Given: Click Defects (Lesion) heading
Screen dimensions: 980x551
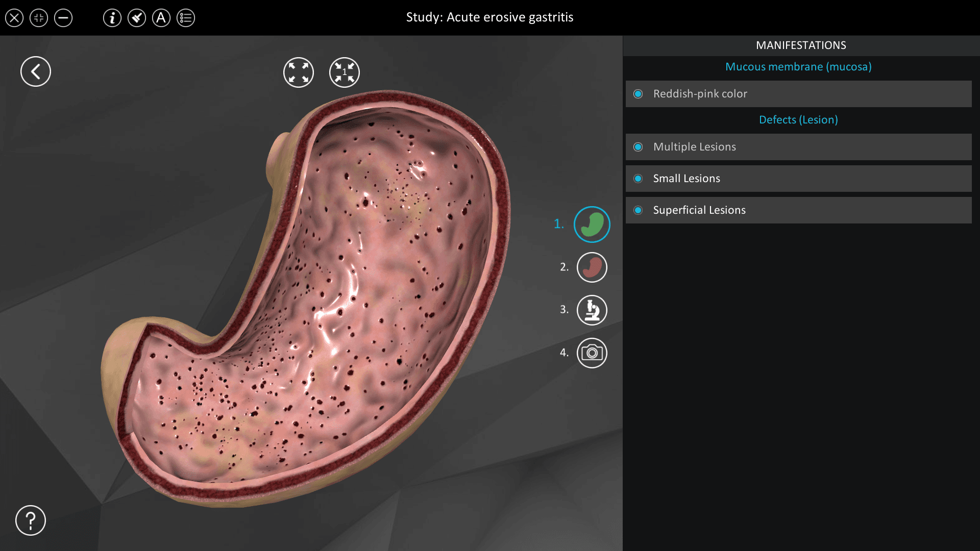Looking at the screenshot, I should pyautogui.click(x=798, y=120).
